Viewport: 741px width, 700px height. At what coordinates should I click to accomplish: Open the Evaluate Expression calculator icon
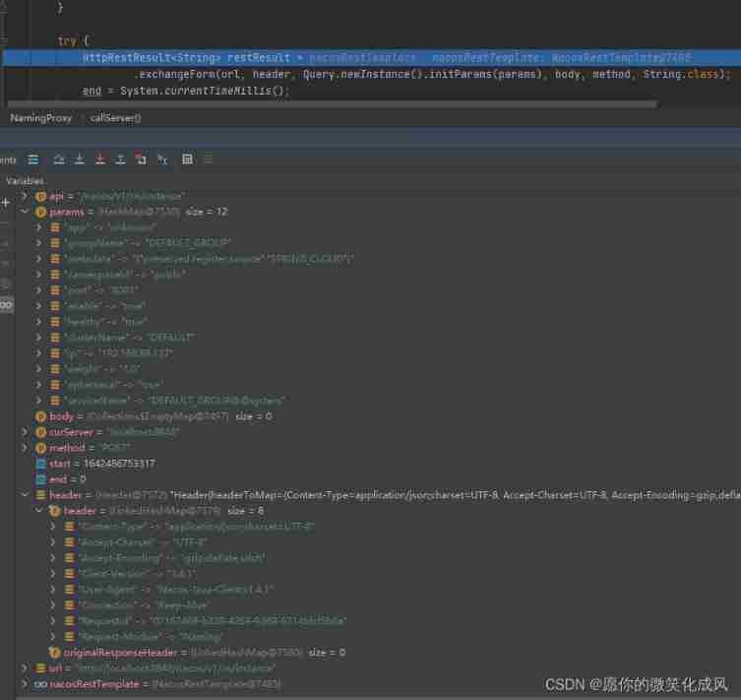pyautogui.click(x=187, y=159)
